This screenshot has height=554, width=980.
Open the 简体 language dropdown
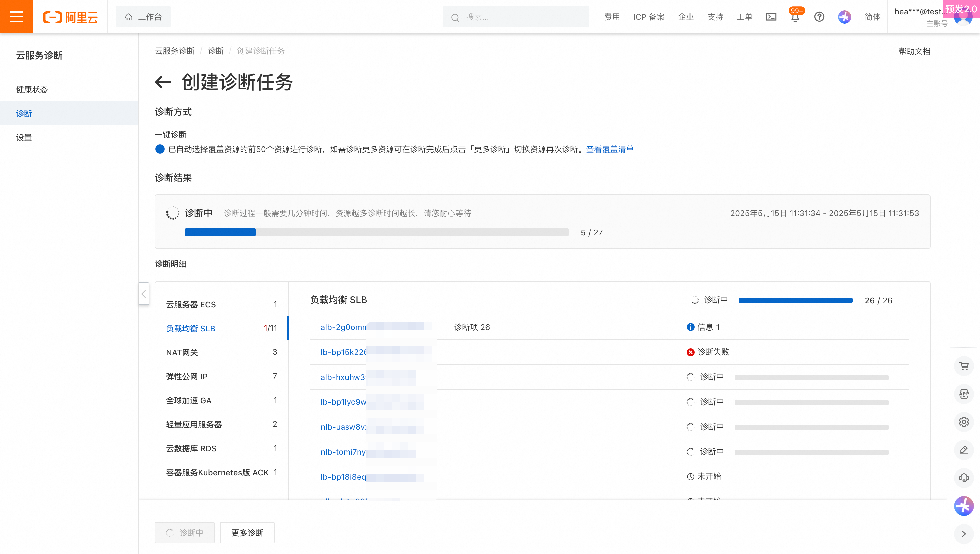point(872,17)
